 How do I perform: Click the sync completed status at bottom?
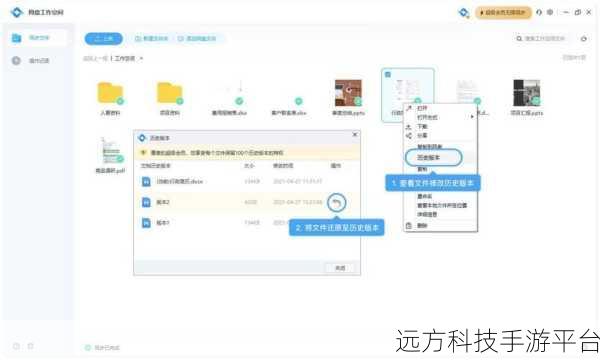click(102, 347)
